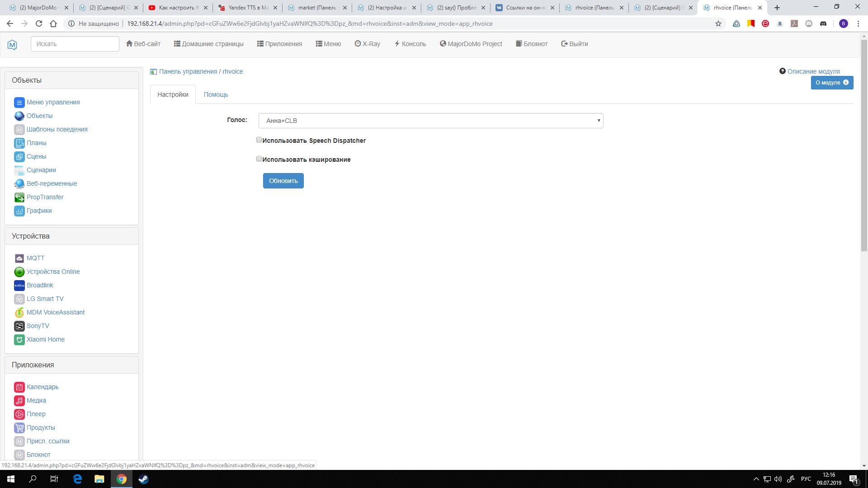Enable the Использовать Speech Dispatcher checkbox
Screen dimensions: 868x488
click(x=259, y=140)
